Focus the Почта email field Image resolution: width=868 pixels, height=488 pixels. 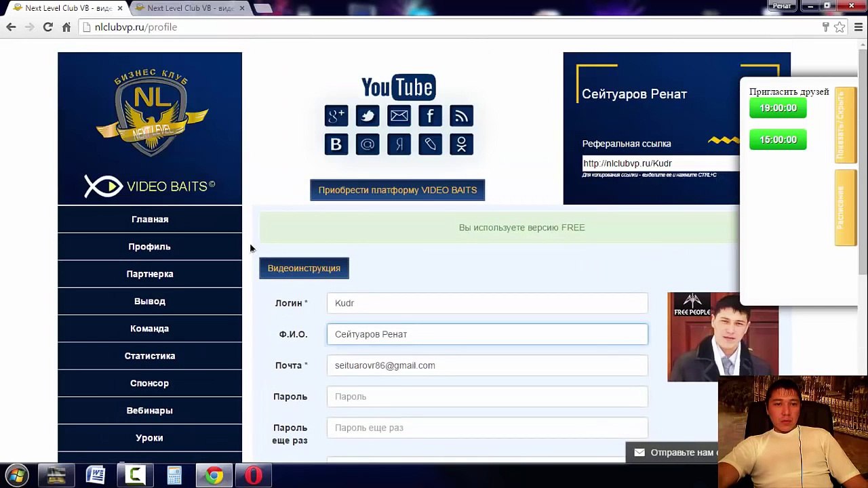[488, 365]
